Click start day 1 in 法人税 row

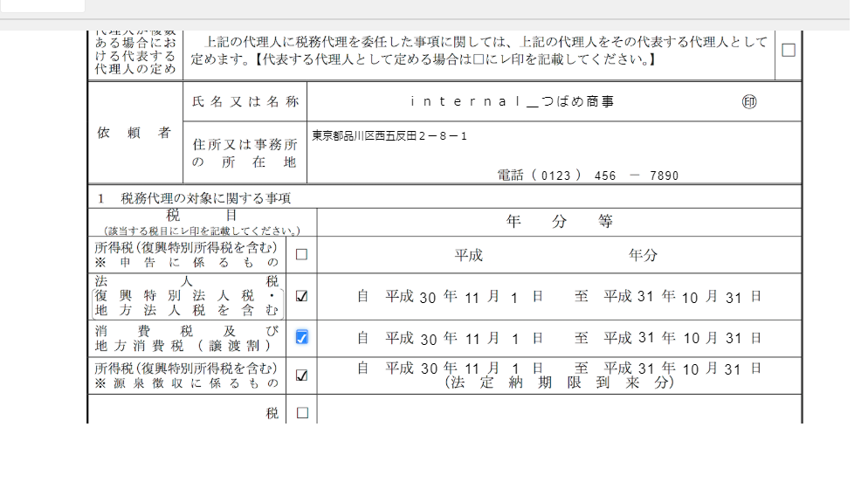(514, 299)
